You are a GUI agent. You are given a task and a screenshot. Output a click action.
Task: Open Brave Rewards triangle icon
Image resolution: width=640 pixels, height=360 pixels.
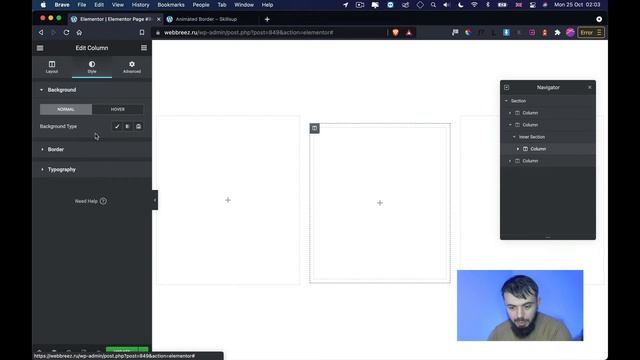pyautogui.click(x=409, y=33)
